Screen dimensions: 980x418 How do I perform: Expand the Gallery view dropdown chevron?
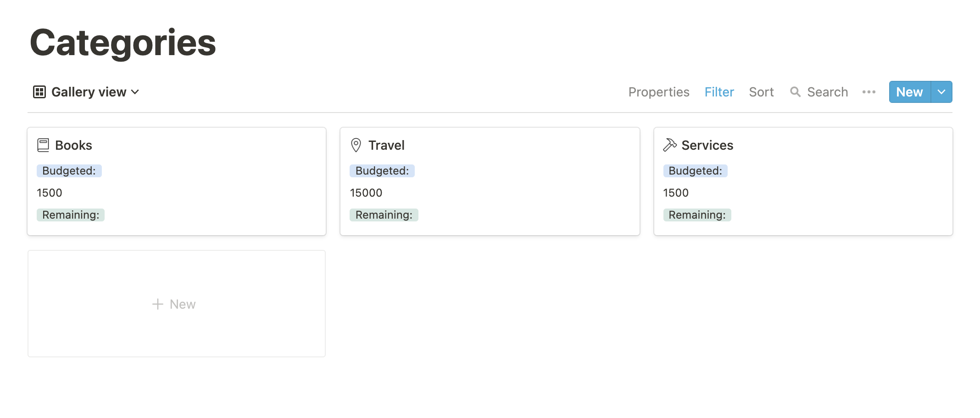point(135,92)
